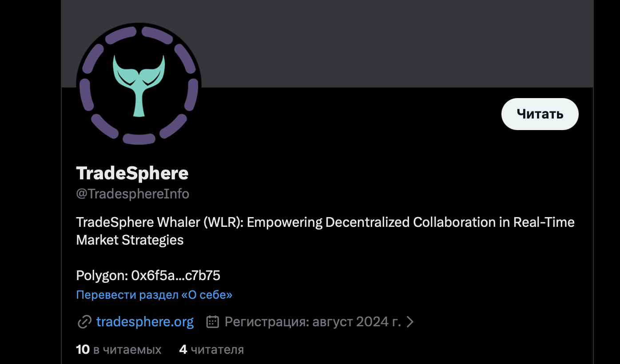Click the calendar icon near the registration date

pos(213,321)
